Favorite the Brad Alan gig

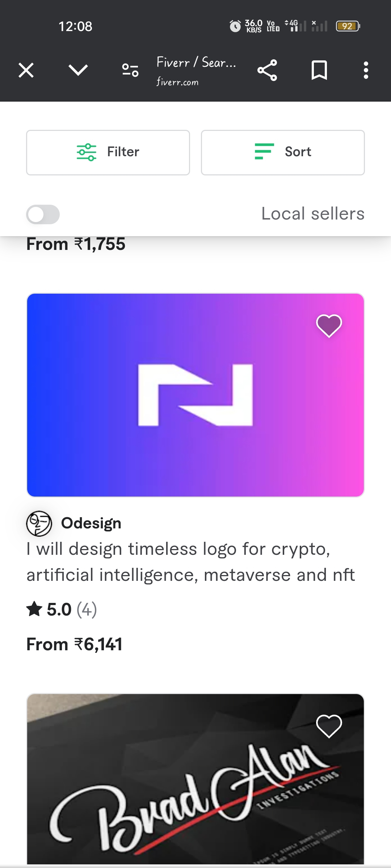[x=329, y=726]
